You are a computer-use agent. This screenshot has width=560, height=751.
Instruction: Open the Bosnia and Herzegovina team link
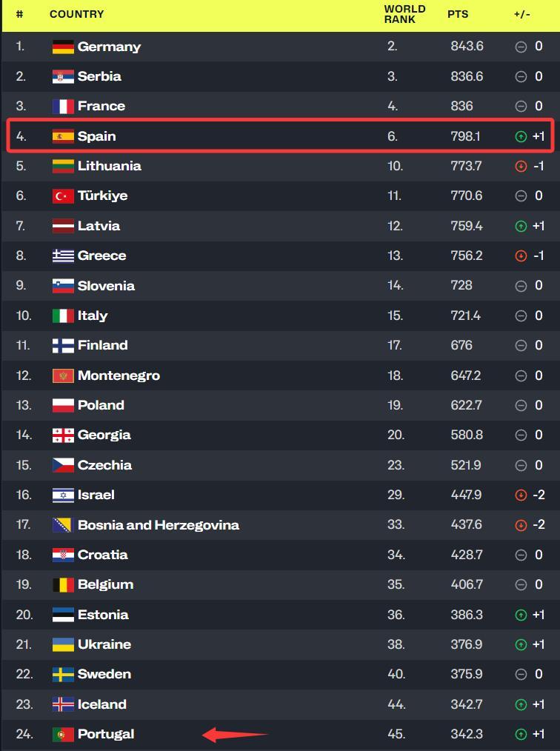(x=158, y=525)
